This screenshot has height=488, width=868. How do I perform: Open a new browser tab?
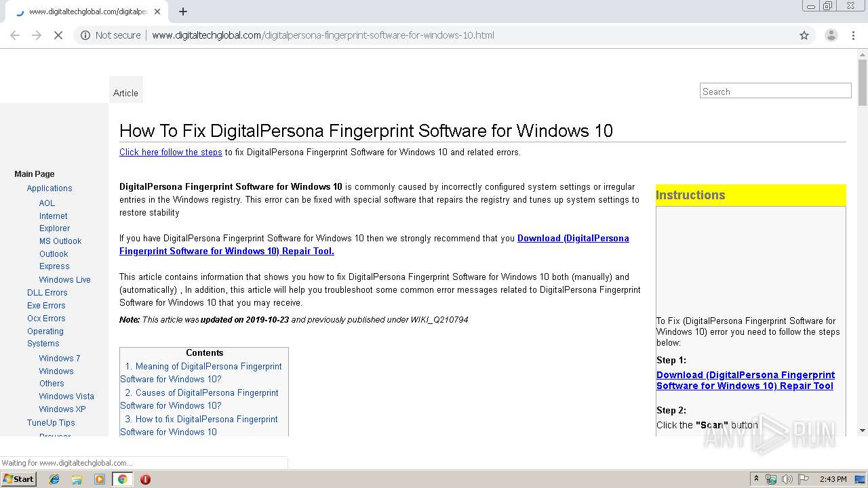pos(183,12)
